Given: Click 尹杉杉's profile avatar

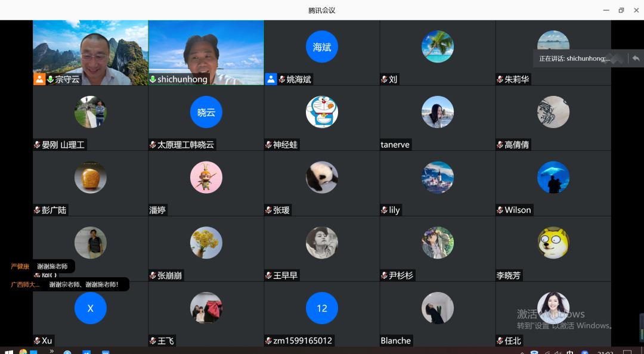Looking at the screenshot, I should pyautogui.click(x=438, y=243).
